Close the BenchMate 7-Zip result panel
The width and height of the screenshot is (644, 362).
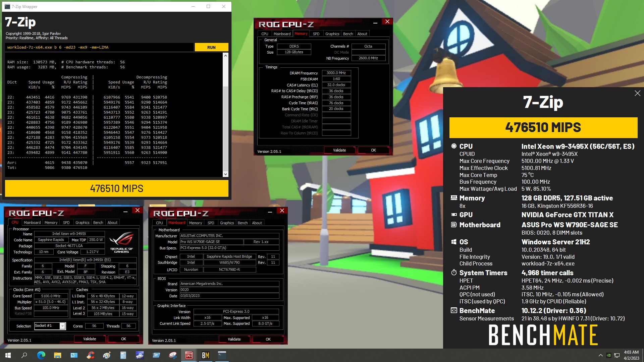[x=637, y=93]
